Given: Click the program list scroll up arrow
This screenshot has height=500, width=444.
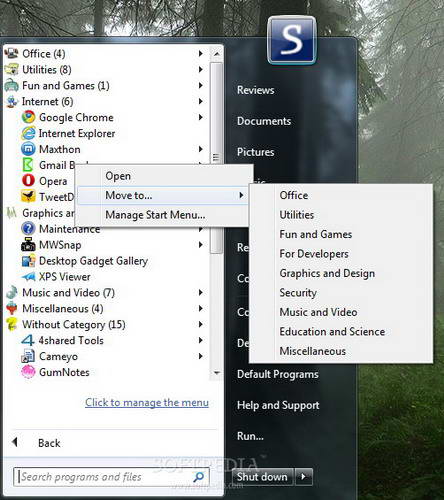Looking at the screenshot, I should click(217, 54).
